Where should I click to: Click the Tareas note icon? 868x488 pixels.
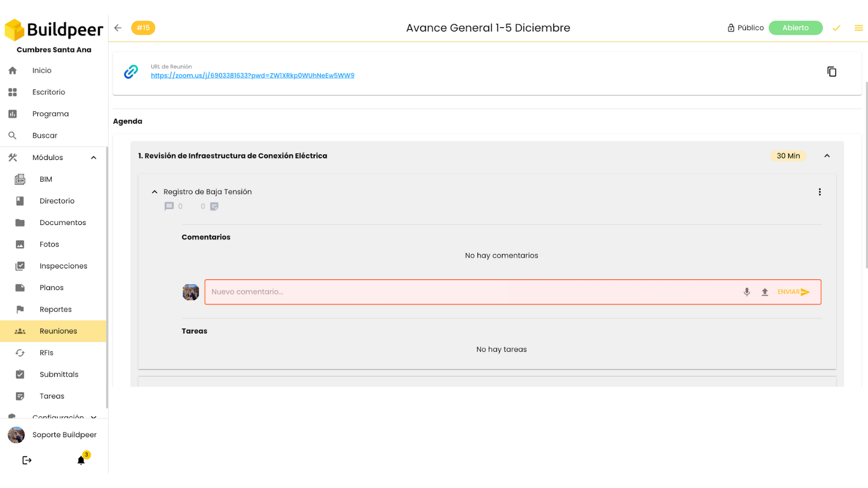tap(20, 396)
